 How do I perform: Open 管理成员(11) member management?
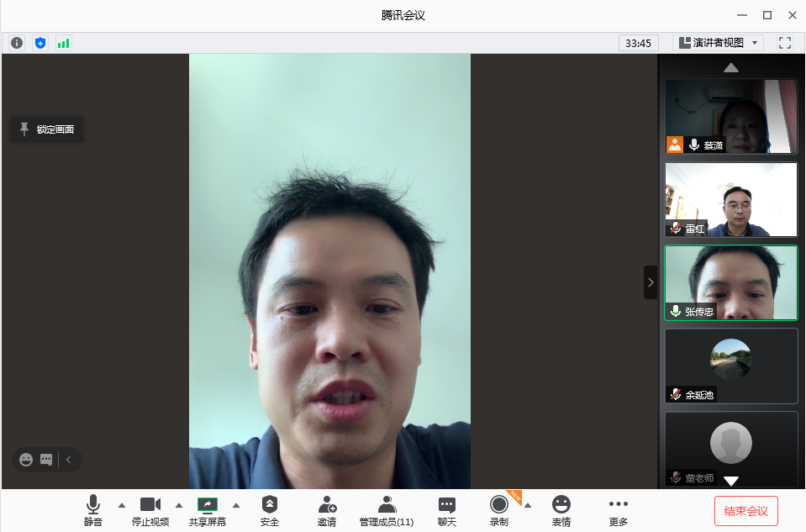click(386, 510)
